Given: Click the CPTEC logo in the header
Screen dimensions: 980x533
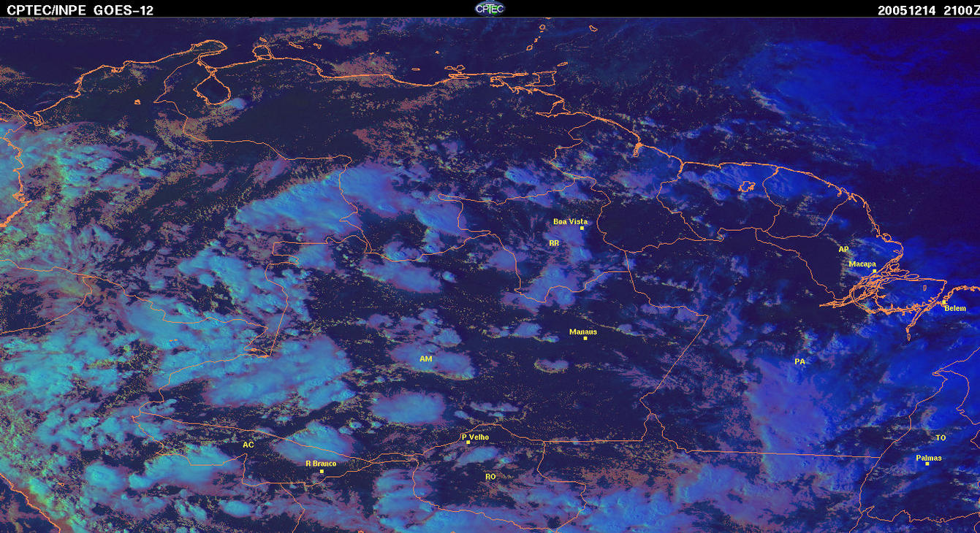Looking at the screenshot, I should point(490,8).
